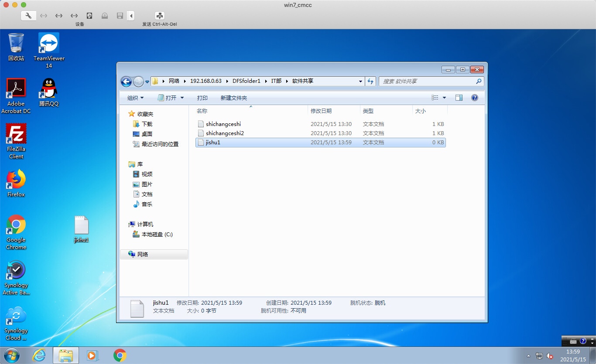Open the view options dropdown arrow
Viewport: 596px width, 364px height.
pos(445,98)
